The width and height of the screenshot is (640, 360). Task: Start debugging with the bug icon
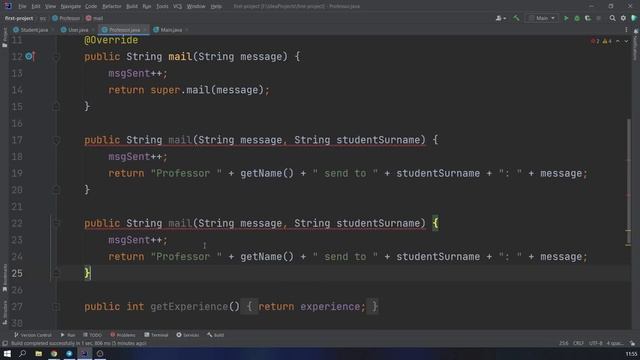(577, 18)
